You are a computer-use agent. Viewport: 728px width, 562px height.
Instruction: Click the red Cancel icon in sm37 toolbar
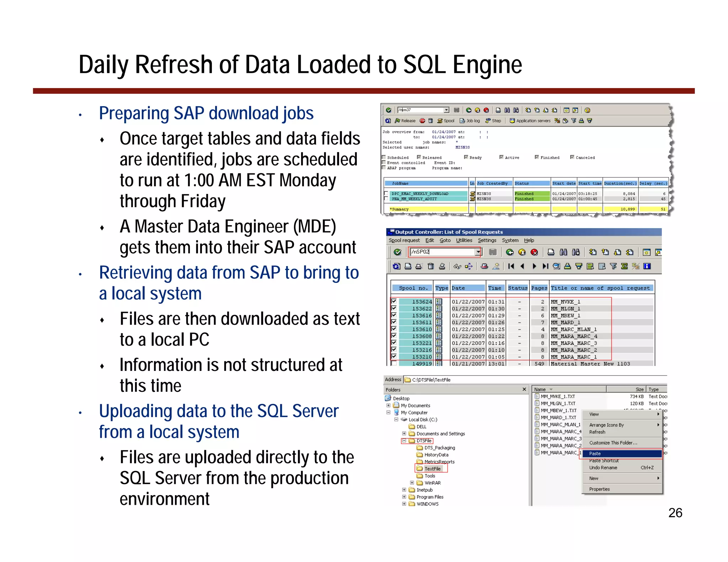point(486,110)
